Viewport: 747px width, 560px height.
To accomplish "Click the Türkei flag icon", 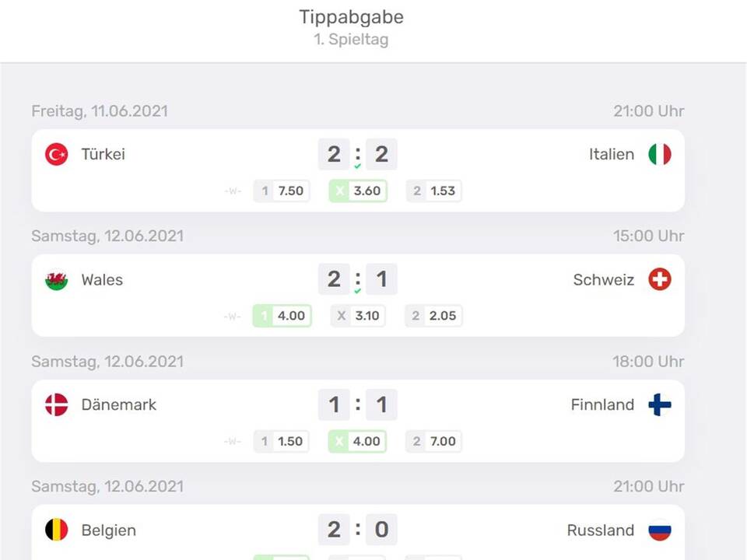I will point(56,155).
